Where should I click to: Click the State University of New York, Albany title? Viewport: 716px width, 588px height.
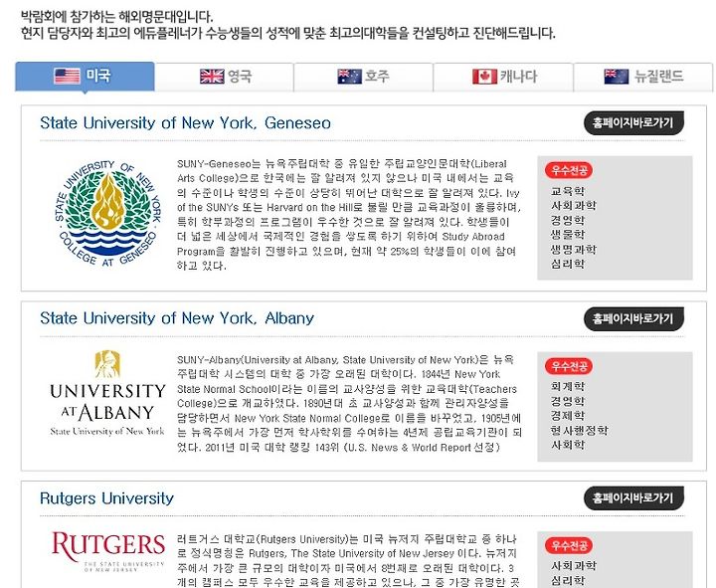pyautogui.click(x=177, y=318)
